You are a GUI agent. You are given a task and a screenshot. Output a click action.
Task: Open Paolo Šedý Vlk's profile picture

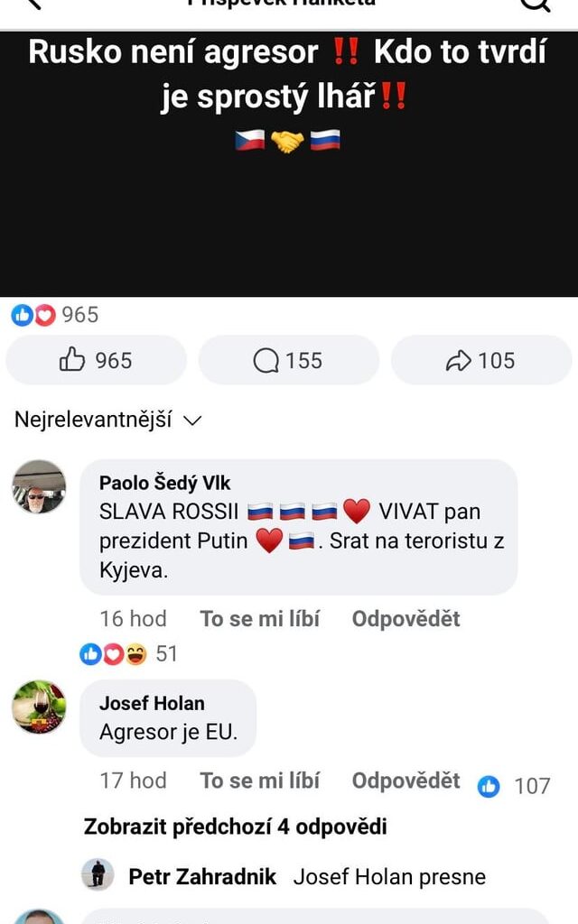pos(38,485)
